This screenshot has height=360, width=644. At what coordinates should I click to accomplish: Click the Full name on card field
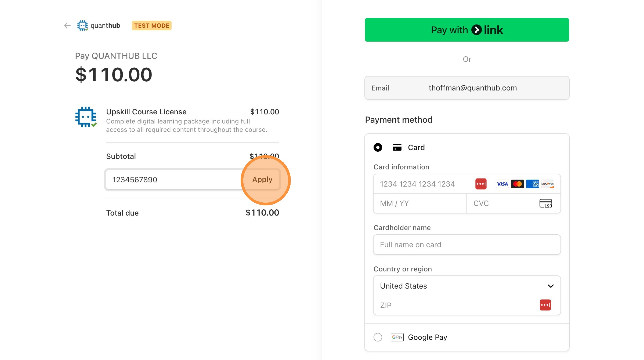[467, 245]
